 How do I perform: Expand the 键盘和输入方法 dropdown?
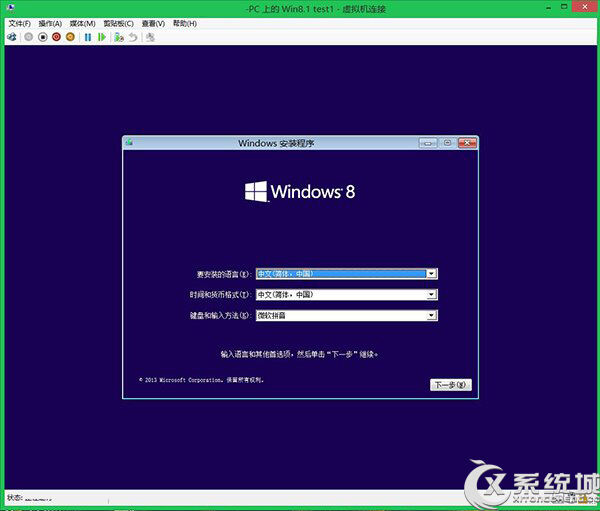tap(432, 315)
